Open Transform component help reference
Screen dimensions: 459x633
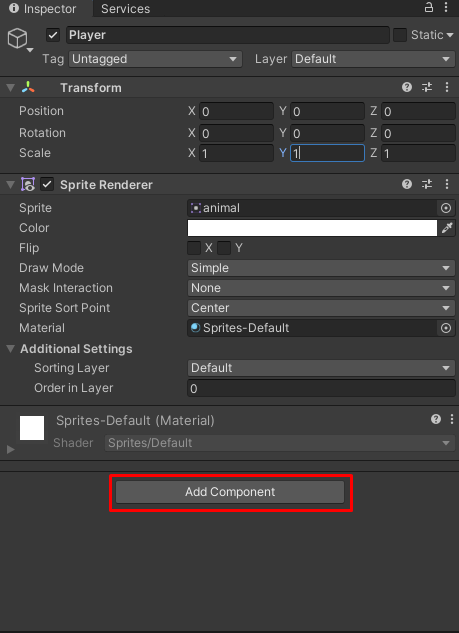click(x=407, y=87)
